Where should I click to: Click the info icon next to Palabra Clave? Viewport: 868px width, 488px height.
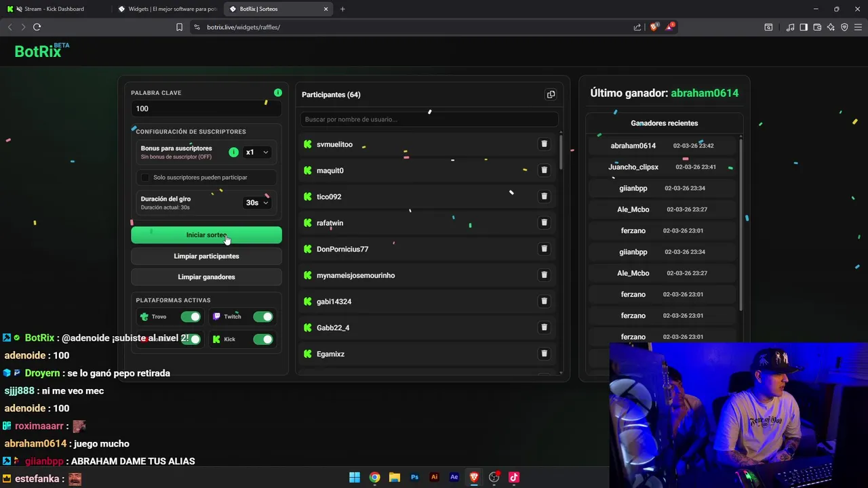(x=277, y=93)
